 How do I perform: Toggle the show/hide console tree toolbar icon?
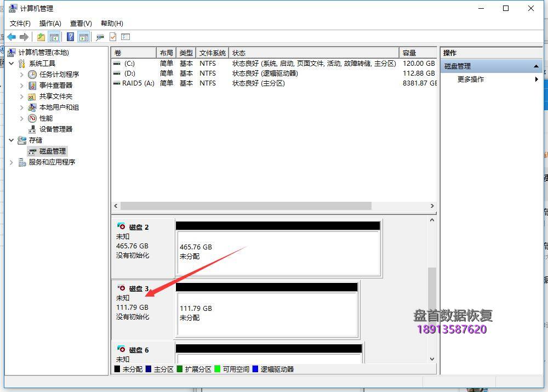pos(54,37)
